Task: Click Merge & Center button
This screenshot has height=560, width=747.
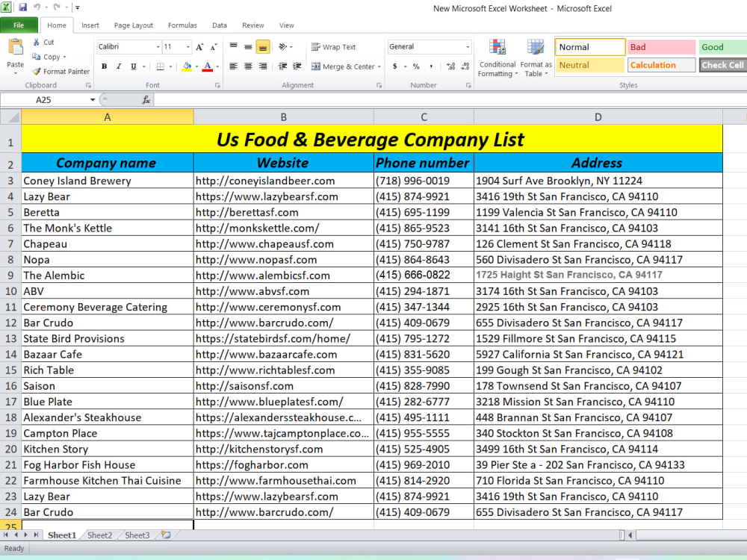Action: coord(346,66)
